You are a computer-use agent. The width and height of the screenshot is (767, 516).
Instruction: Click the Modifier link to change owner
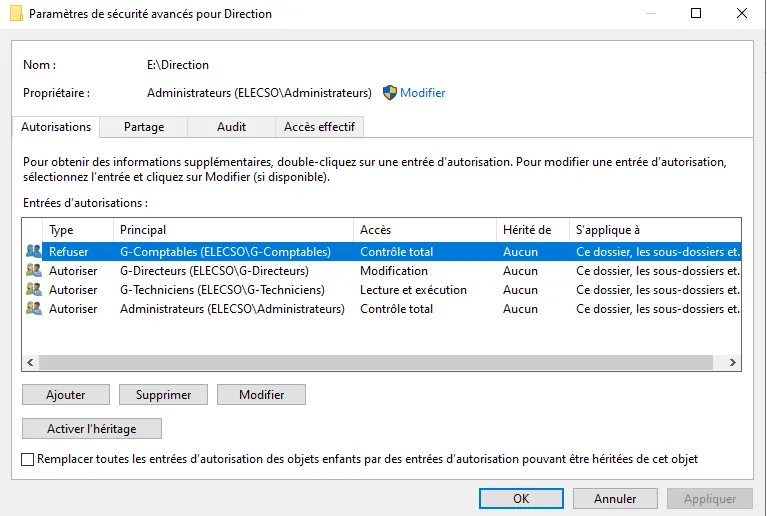(x=423, y=93)
